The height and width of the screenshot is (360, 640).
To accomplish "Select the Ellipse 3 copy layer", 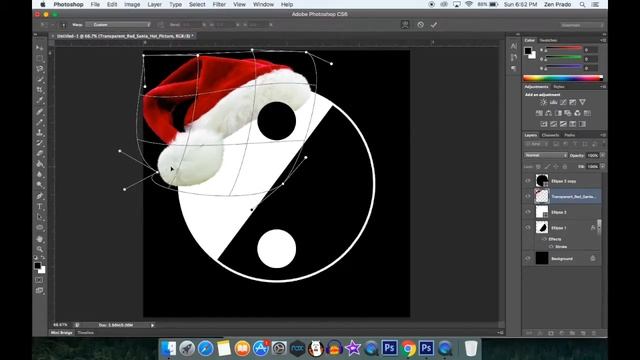I will tap(568, 181).
